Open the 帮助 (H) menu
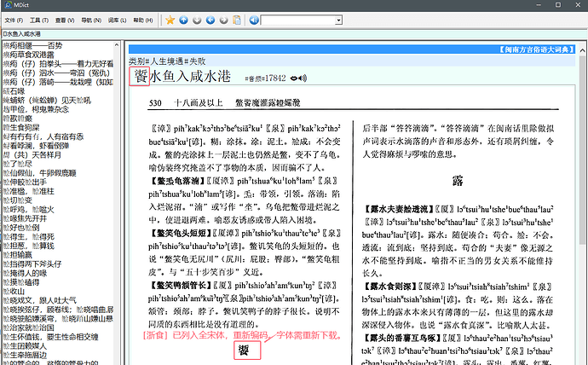 click(143, 20)
